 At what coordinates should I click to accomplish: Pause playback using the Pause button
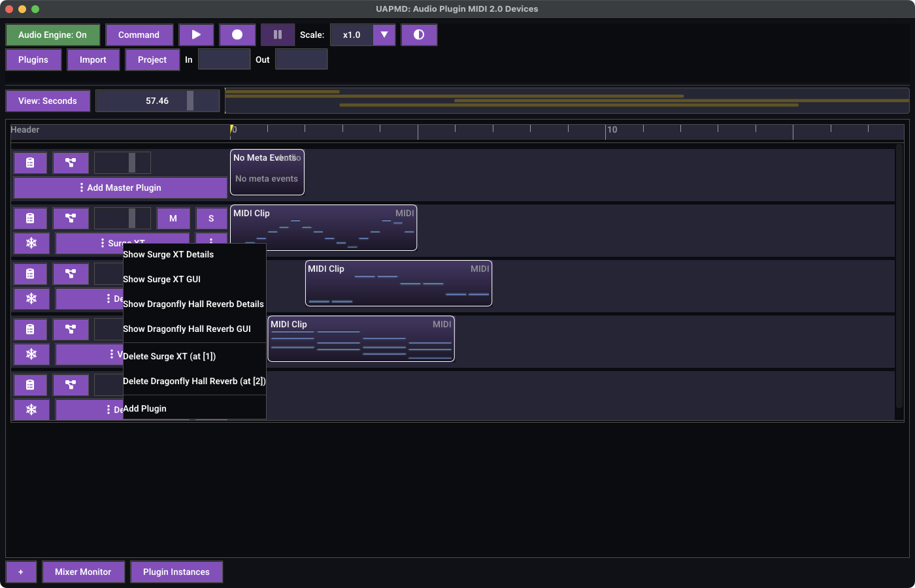[x=278, y=35]
